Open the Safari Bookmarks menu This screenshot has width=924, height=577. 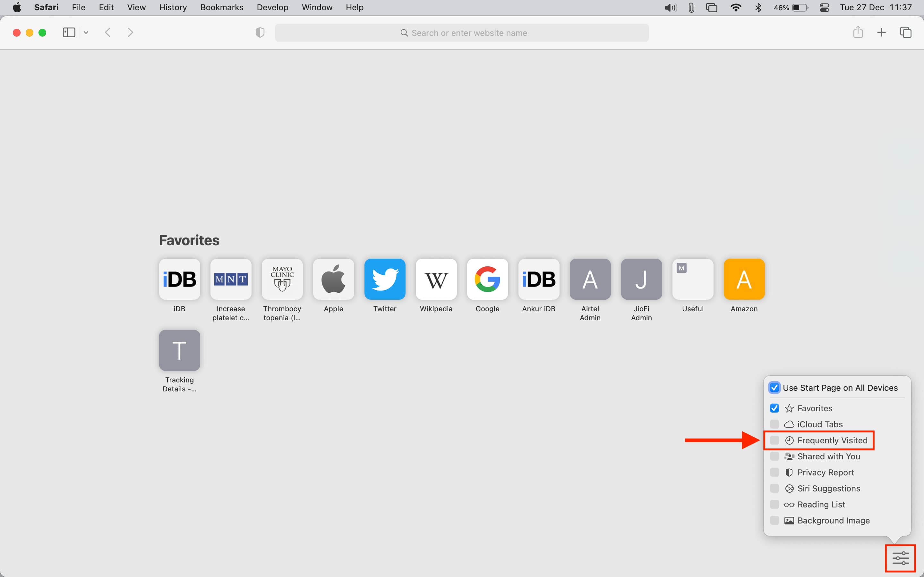click(221, 7)
